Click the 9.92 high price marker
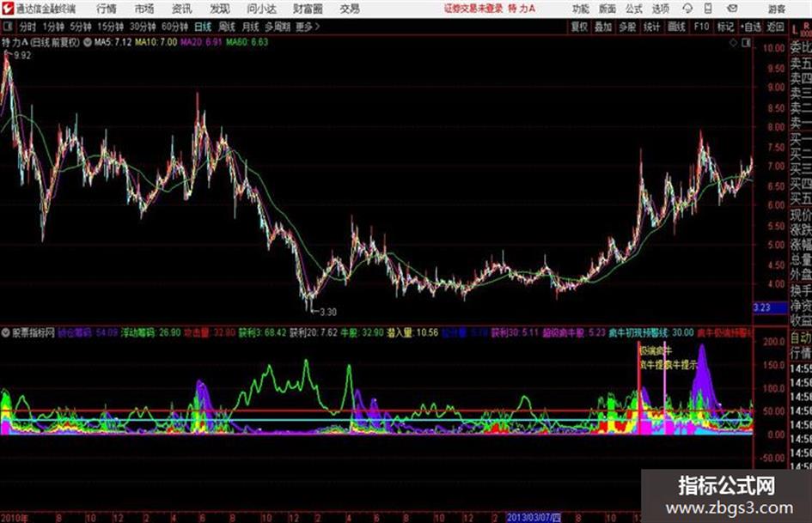The height and width of the screenshot is (523, 812). point(22,56)
